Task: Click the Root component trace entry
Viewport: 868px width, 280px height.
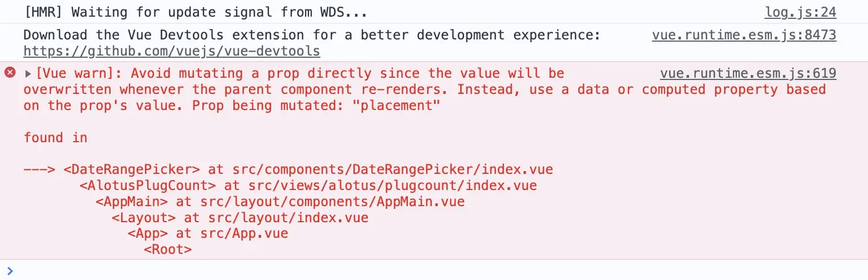Action: tap(168, 249)
